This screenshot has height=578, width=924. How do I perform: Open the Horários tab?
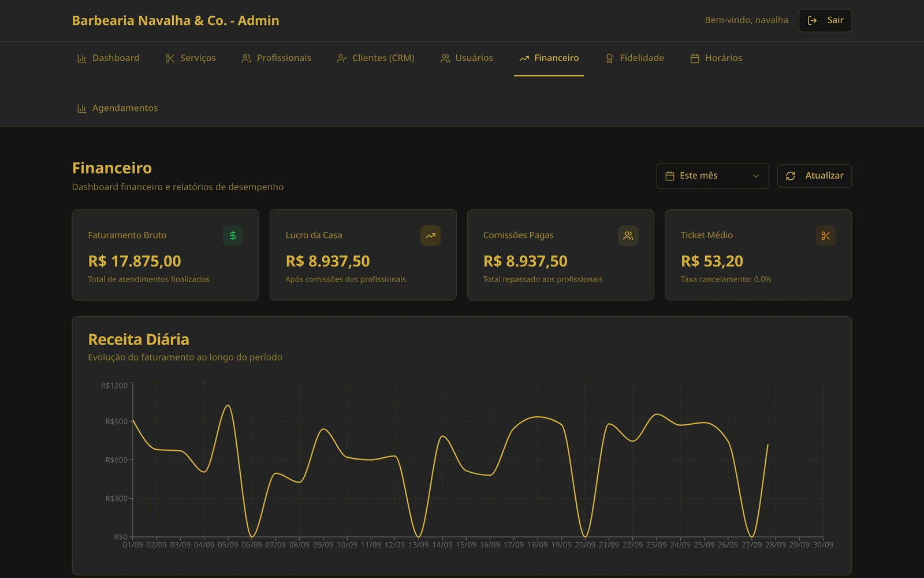coord(716,58)
